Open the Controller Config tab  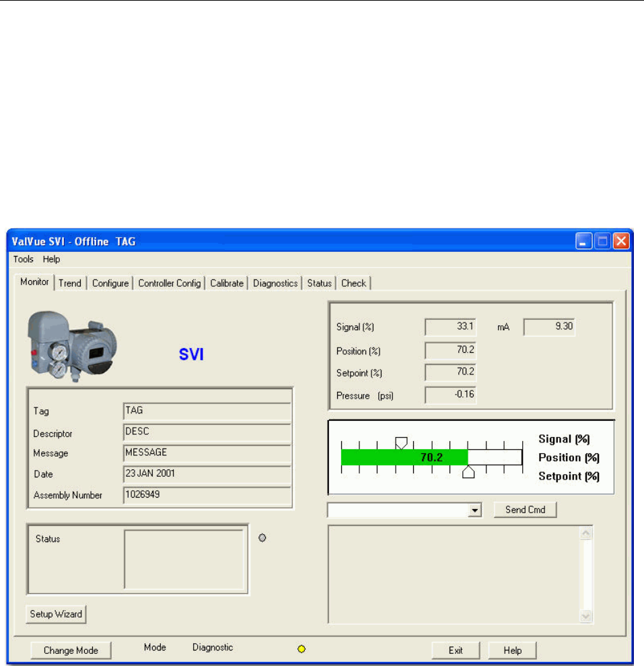tap(170, 284)
